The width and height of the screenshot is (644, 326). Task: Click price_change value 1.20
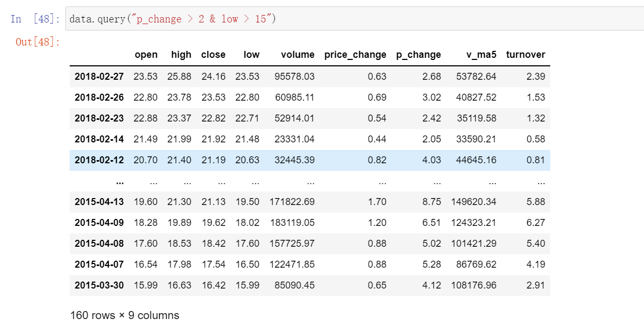click(377, 223)
